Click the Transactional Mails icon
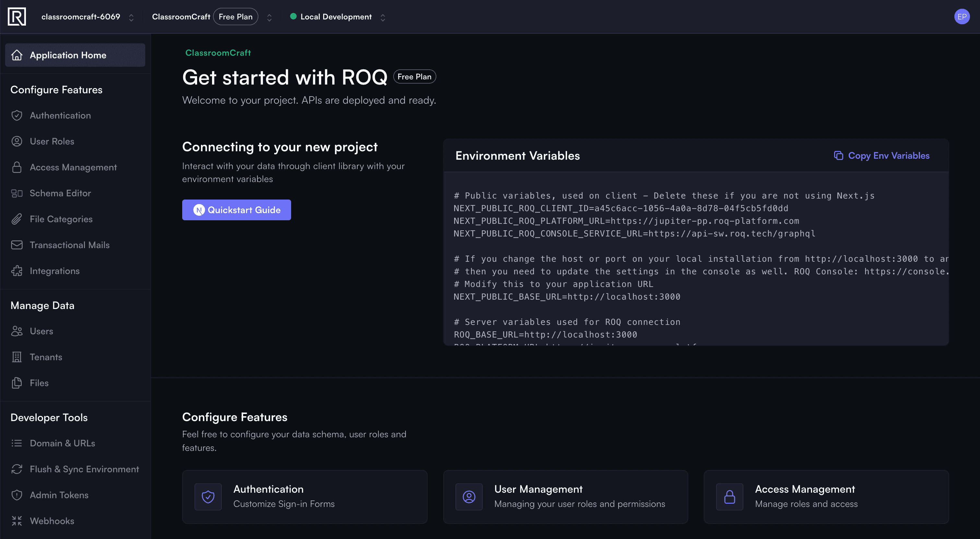This screenshot has height=539, width=980. click(17, 245)
